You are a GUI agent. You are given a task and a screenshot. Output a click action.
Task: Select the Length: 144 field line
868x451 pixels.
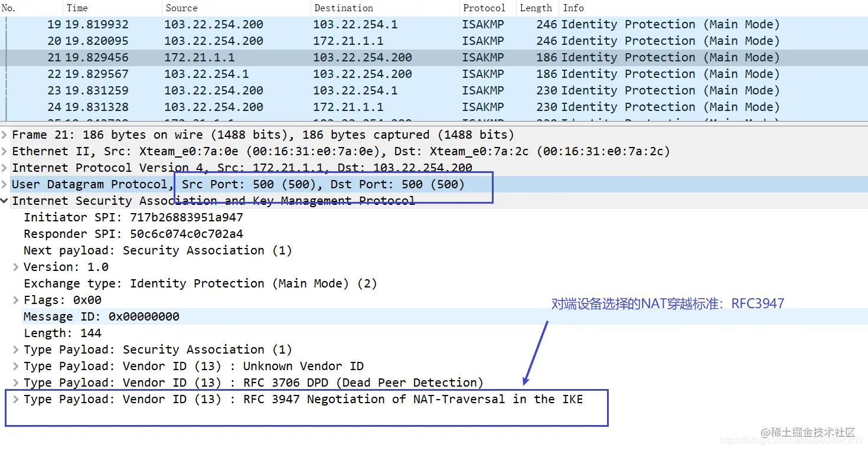(63, 333)
